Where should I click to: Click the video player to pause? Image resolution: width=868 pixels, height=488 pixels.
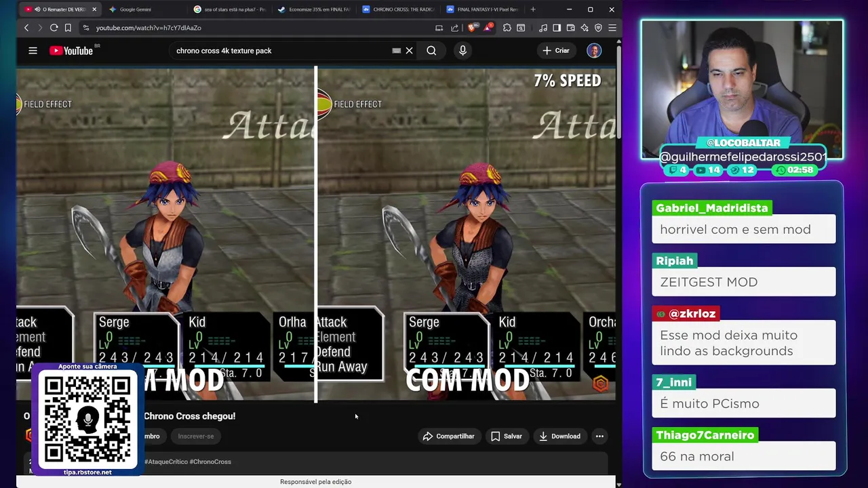[315, 234]
